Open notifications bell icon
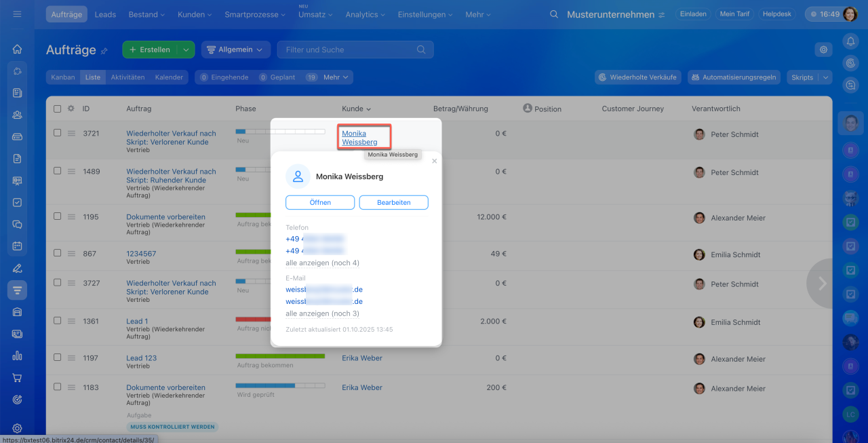This screenshot has height=443, width=868. (850, 41)
